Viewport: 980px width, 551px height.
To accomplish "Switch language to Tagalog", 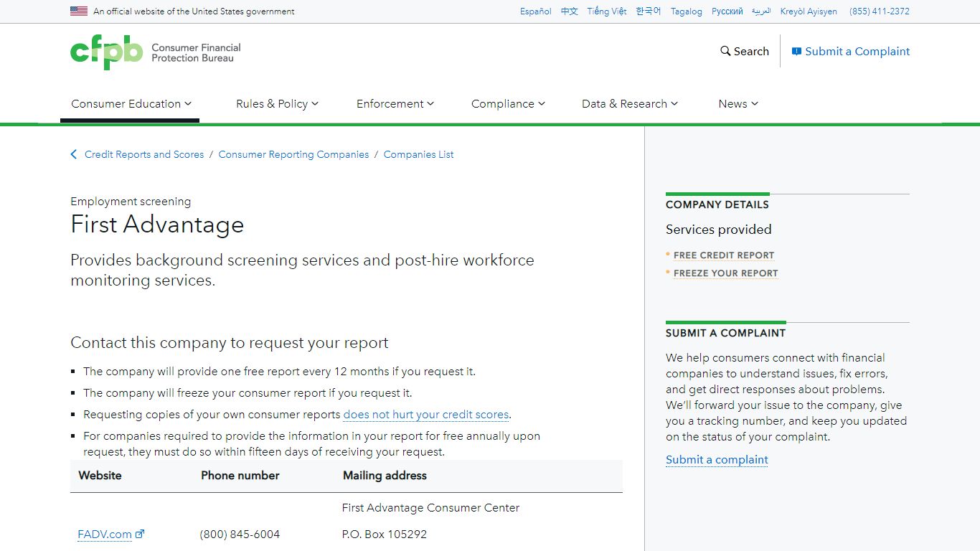I will pyautogui.click(x=687, y=11).
